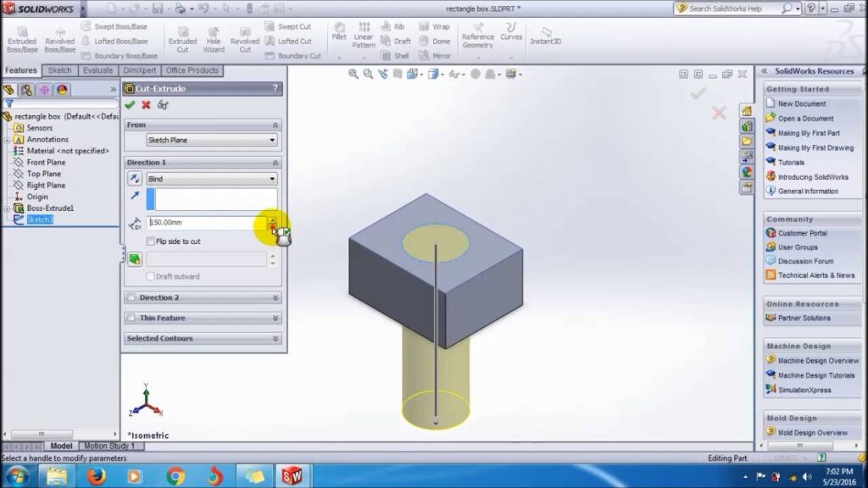This screenshot has width=868, height=488.
Task: Click the Windows Start button
Action: (x=17, y=476)
